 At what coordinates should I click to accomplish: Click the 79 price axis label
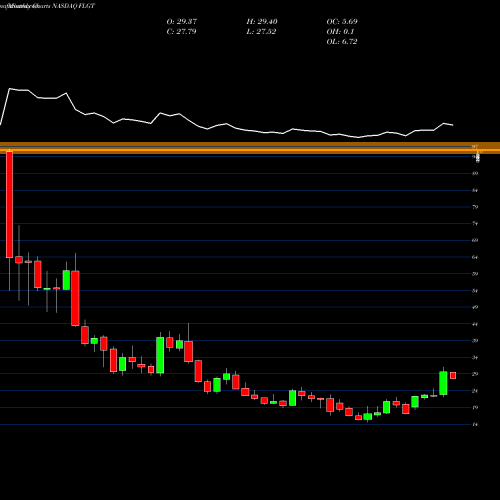tap(475, 207)
